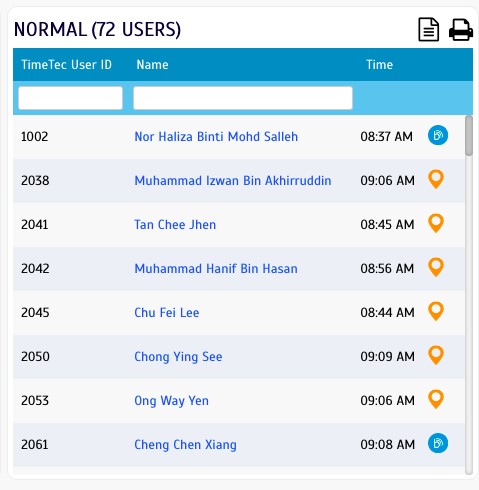Click the printer icon
This screenshot has width=479, height=490.
click(x=461, y=30)
